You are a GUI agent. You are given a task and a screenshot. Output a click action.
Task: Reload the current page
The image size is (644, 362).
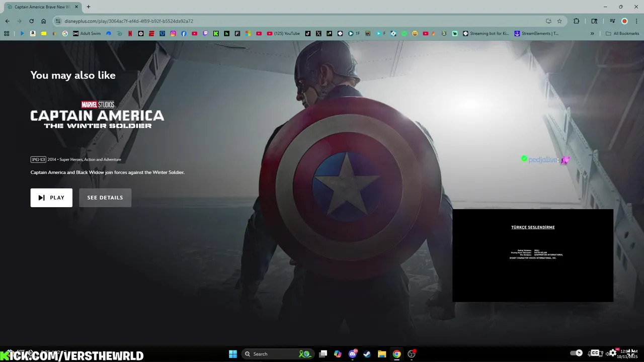coord(31,21)
